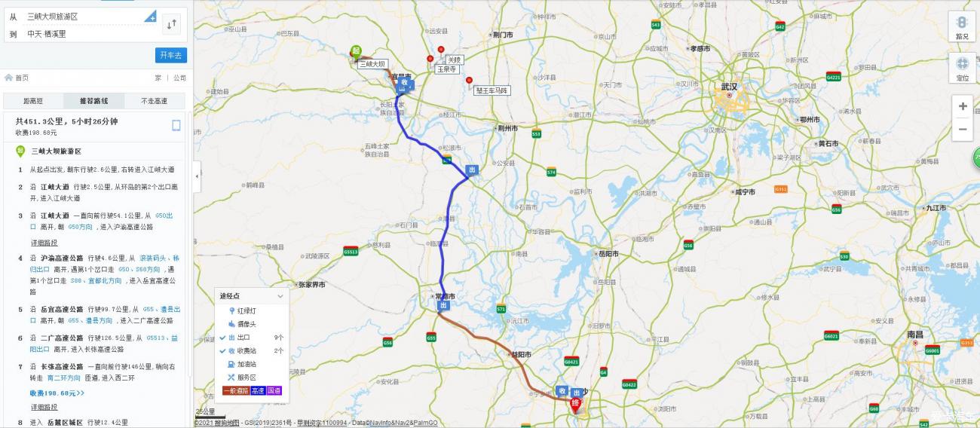Send route to phone icon

tap(176, 126)
